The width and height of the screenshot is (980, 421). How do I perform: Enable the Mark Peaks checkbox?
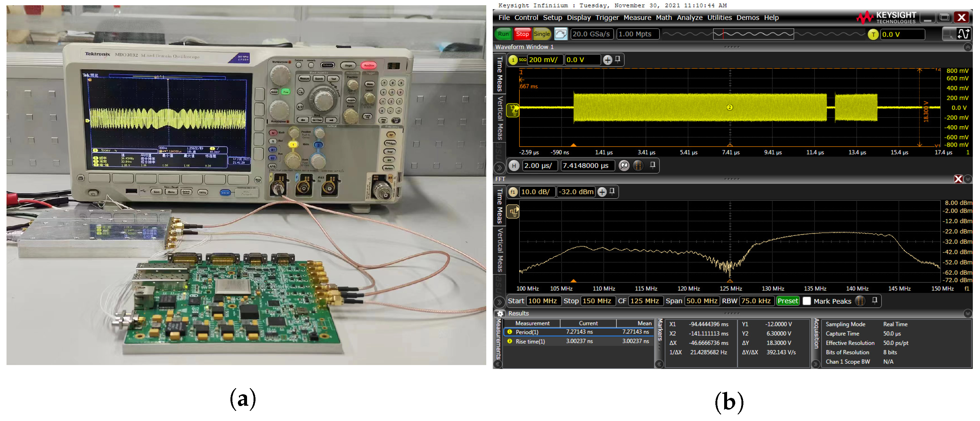pos(807,301)
